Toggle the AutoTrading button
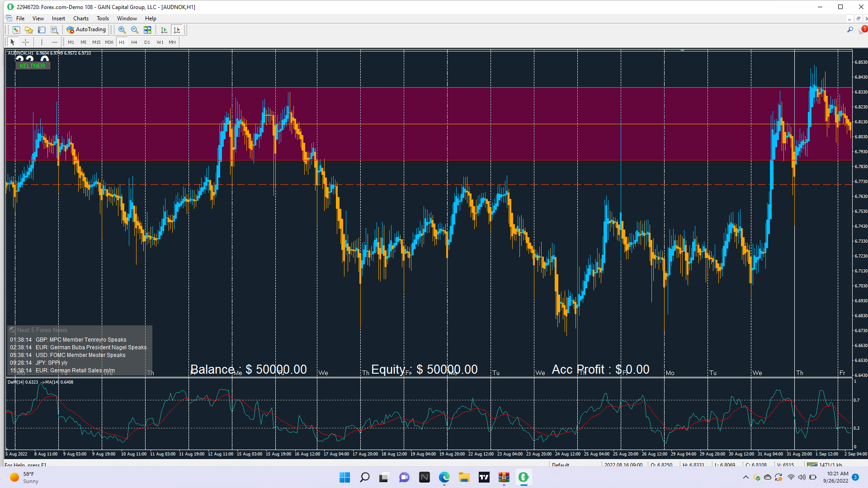Viewport: 868px width, 488px height. (86, 30)
